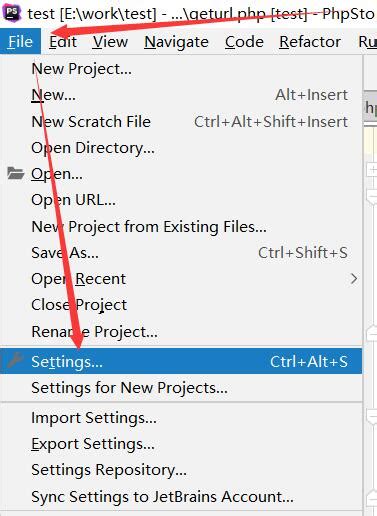Open the Edit menu
Image resolution: width=377 pixels, height=516 pixels.
tap(63, 42)
